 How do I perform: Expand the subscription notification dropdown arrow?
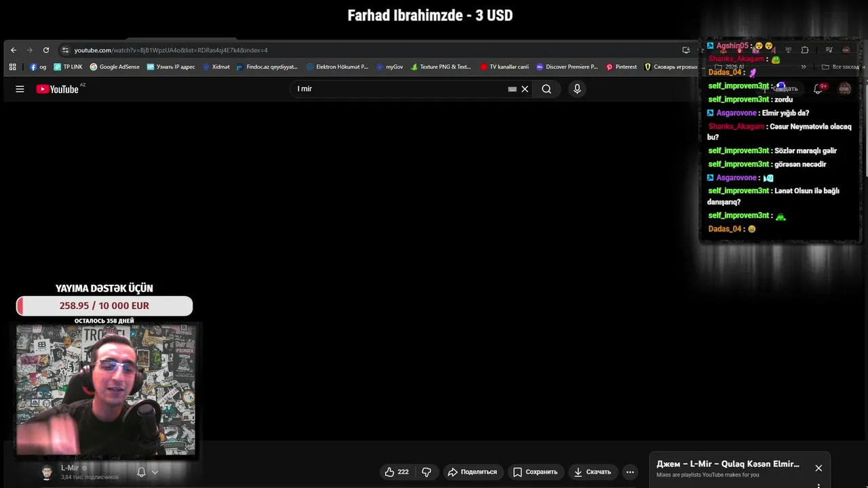(x=155, y=472)
